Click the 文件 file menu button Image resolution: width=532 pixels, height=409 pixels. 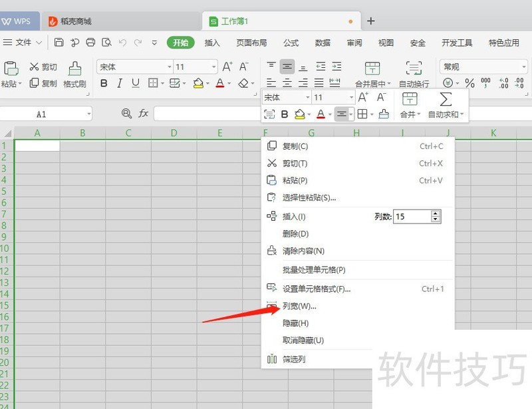tap(23, 43)
